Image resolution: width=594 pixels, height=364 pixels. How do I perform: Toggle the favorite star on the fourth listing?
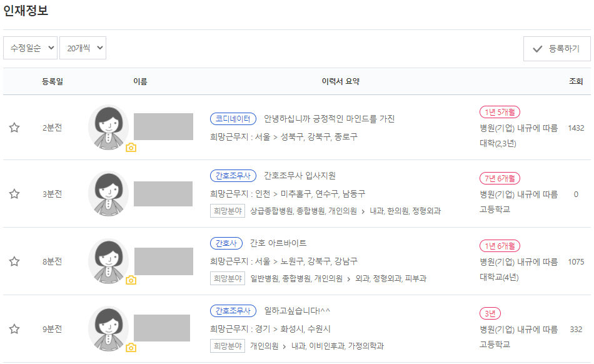[x=13, y=328]
